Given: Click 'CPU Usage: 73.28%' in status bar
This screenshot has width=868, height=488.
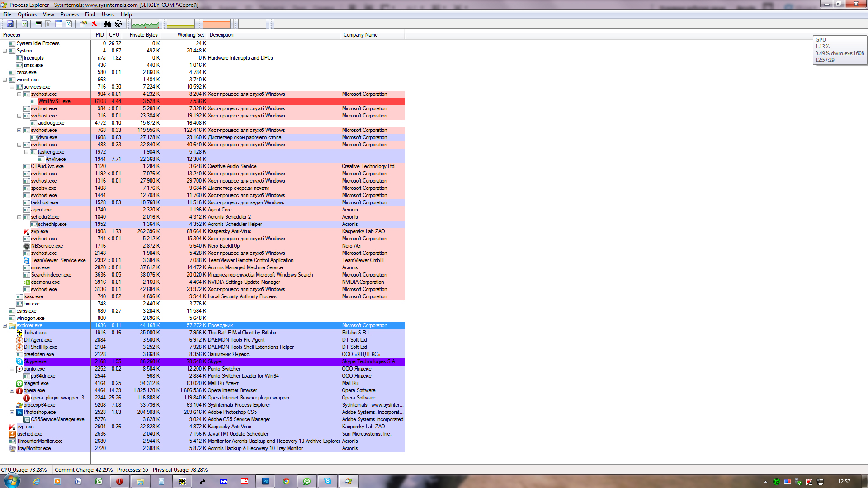Looking at the screenshot, I should click(24, 469).
